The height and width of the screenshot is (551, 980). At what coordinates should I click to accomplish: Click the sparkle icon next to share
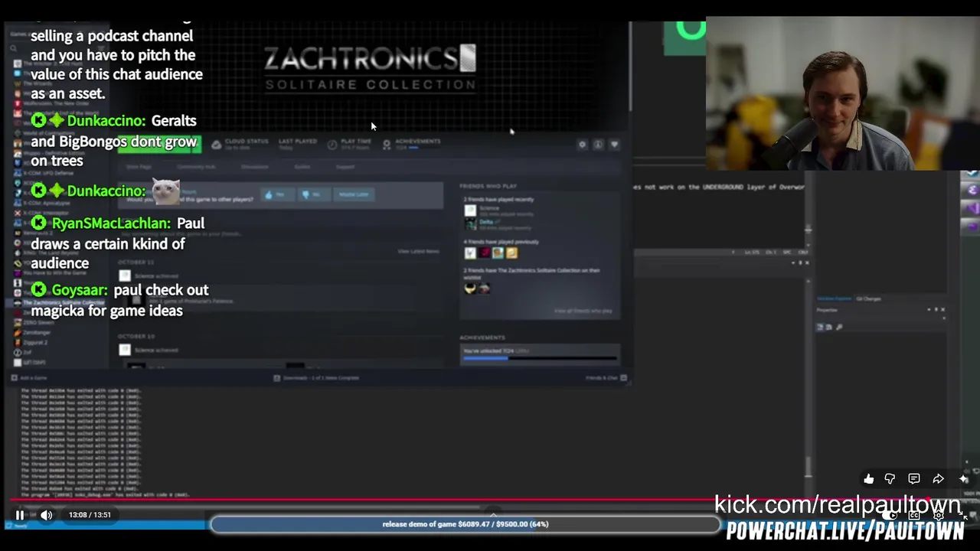963,479
